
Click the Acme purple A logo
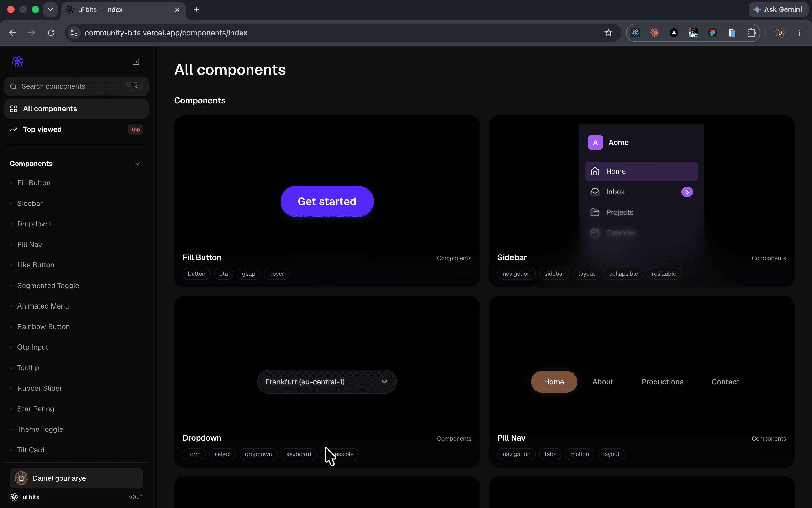595,143
